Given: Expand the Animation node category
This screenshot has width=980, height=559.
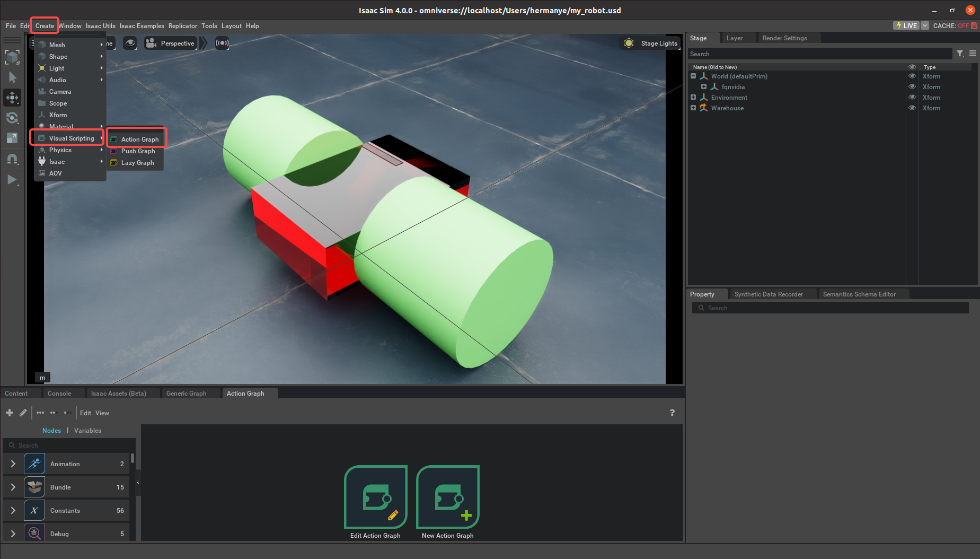Looking at the screenshot, I should click(x=13, y=464).
